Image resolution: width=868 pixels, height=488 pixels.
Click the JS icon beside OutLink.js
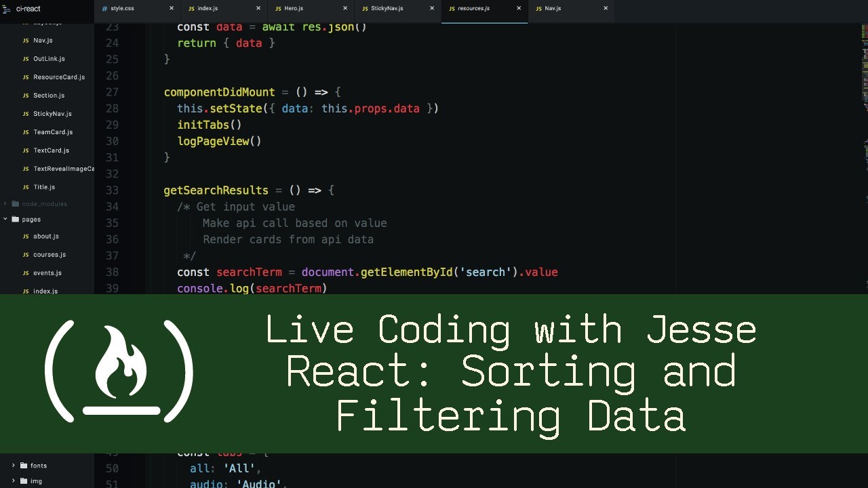point(26,59)
